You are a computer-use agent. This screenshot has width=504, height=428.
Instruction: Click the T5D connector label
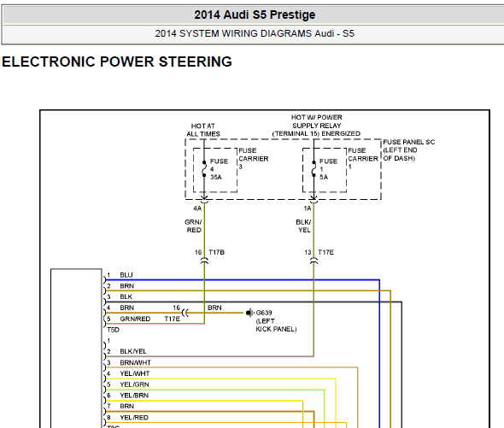click(x=113, y=330)
